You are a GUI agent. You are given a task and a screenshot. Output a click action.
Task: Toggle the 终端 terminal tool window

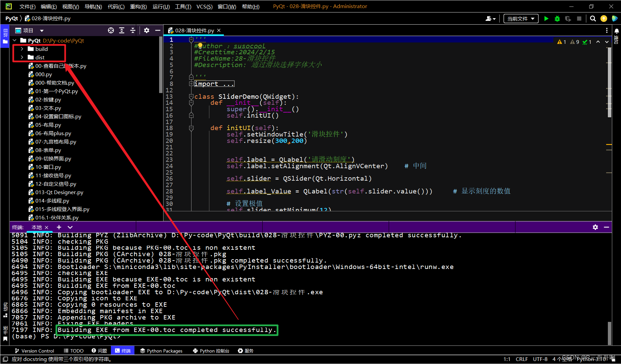click(x=123, y=351)
